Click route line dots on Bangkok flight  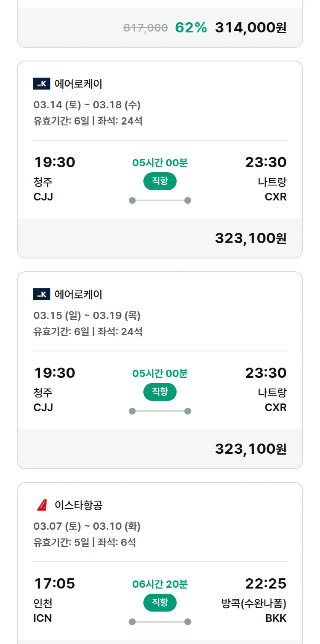160,622
